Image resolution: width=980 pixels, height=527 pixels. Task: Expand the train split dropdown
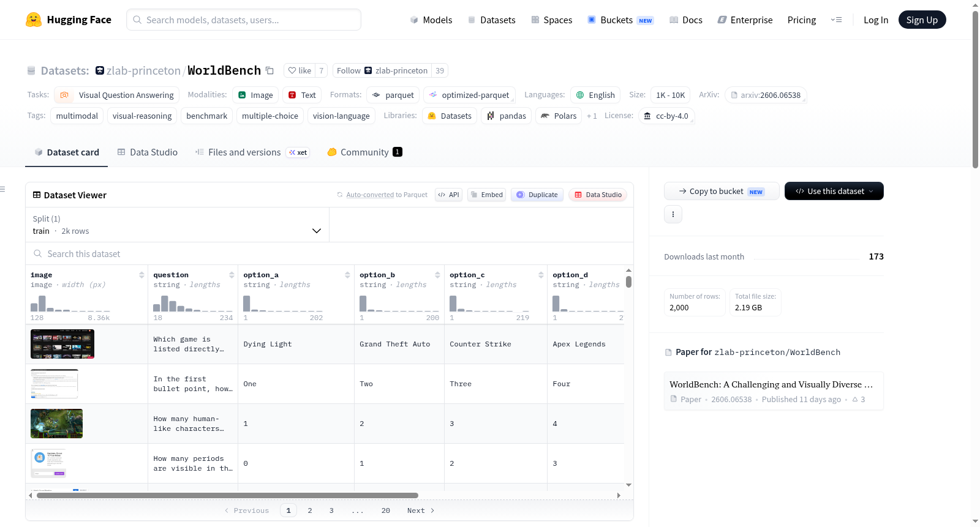(177, 225)
